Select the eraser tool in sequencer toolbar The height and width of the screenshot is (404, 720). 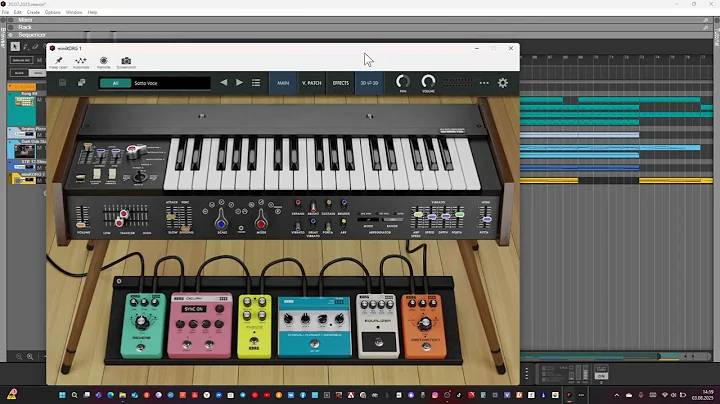pos(35,46)
